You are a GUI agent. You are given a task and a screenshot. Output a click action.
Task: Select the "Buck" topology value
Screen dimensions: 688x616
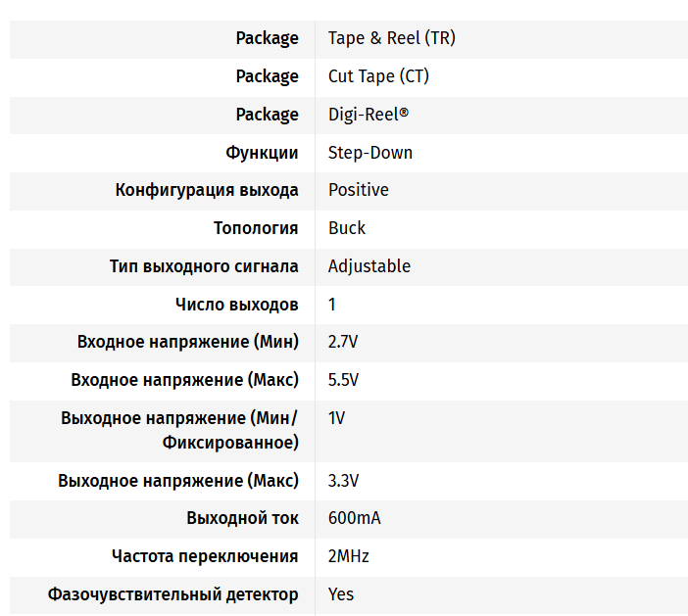coord(347,228)
